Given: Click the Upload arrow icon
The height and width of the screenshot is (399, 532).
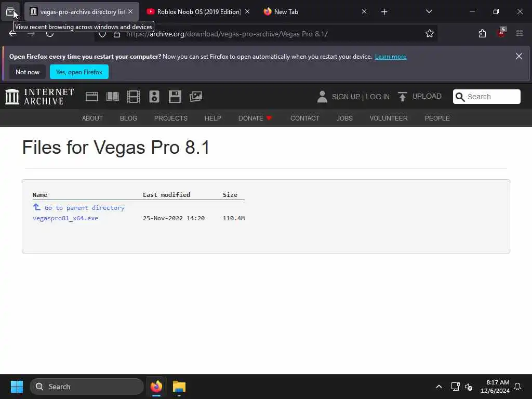Looking at the screenshot, I should click(x=403, y=97).
